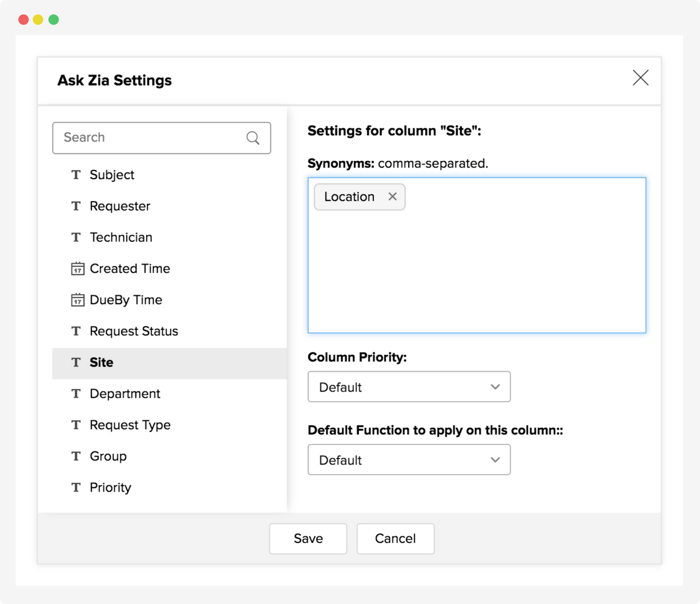Click the calendar icon beside DueBy Time
The width and height of the screenshot is (700, 604).
tap(77, 300)
